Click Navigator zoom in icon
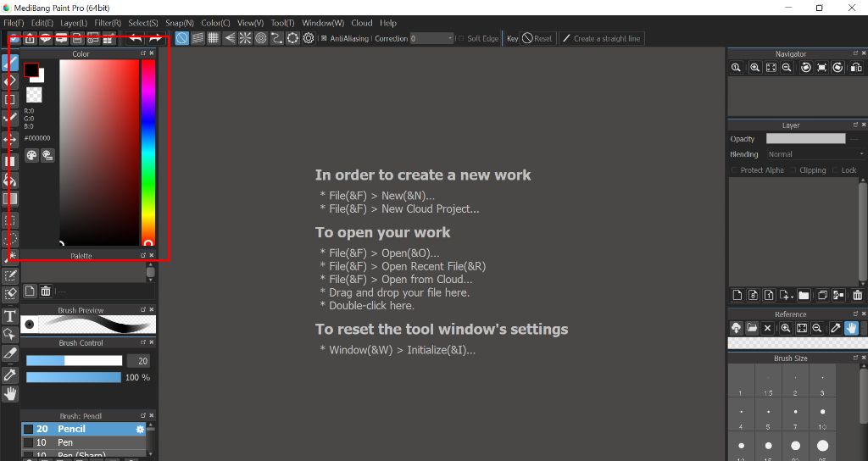 pos(754,68)
